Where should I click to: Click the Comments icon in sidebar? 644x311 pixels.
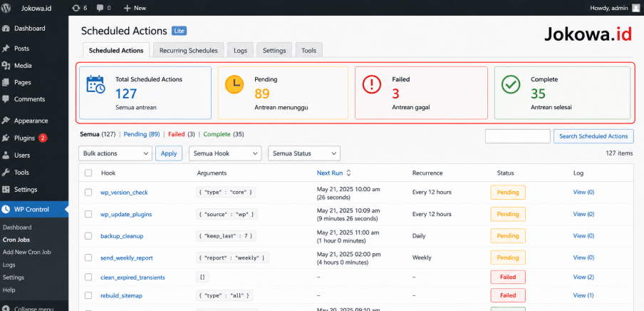(x=6, y=99)
